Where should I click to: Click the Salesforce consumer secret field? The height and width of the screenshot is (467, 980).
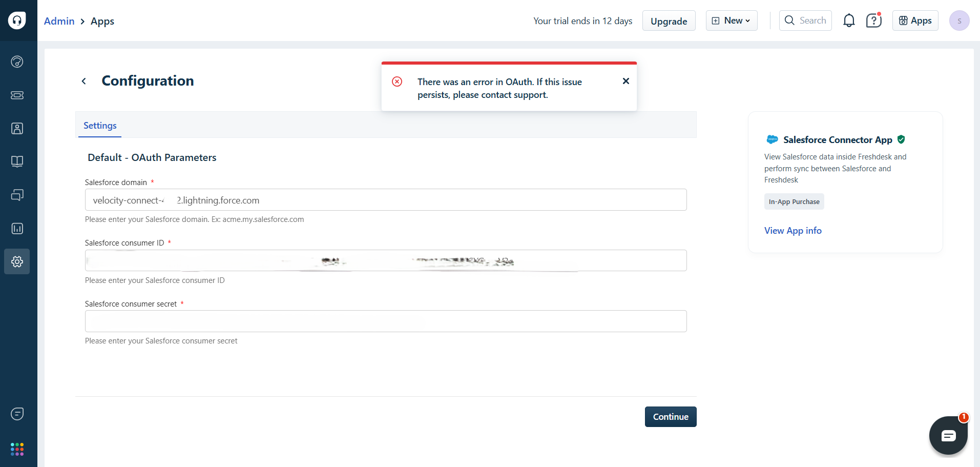coord(386,321)
